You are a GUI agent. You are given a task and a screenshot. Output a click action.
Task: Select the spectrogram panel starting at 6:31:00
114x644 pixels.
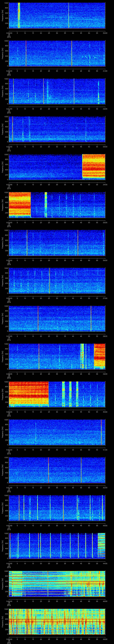click(x=57, y=91)
